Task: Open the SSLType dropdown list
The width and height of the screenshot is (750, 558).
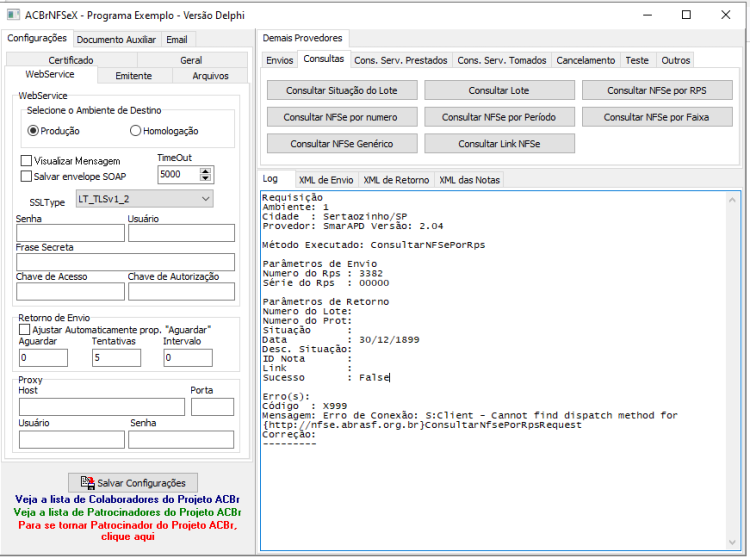Action: (x=144, y=199)
